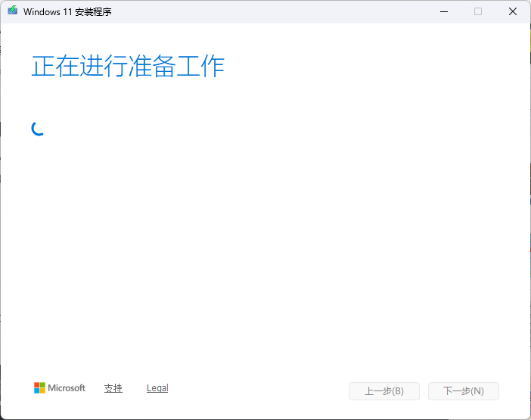Click the Windows 11 setup icon in title bar
This screenshot has width=531, height=420.
13,11
